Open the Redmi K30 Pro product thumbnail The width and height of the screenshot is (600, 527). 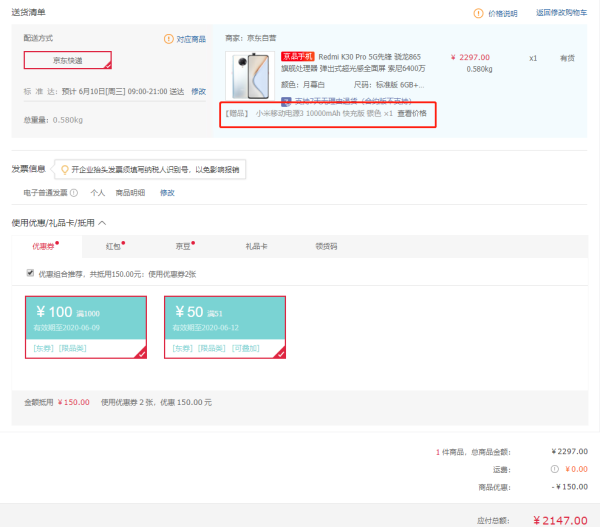click(250, 76)
